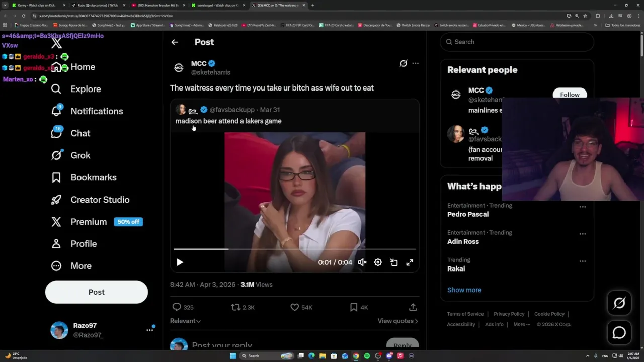Image resolution: width=644 pixels, height=362 pixels.
Task: Open Pedro Pascal trending topic
Action: pyautogui.click(x=468, y=214)
